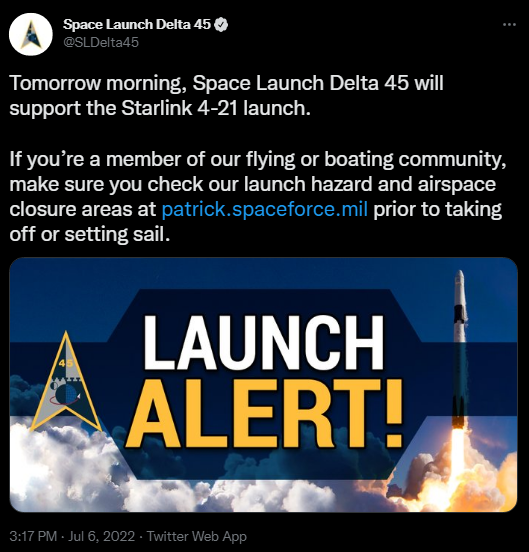This screenshot has width=529, height=552.
Task: Open the Launch Alert image
Action: [263, 384]
